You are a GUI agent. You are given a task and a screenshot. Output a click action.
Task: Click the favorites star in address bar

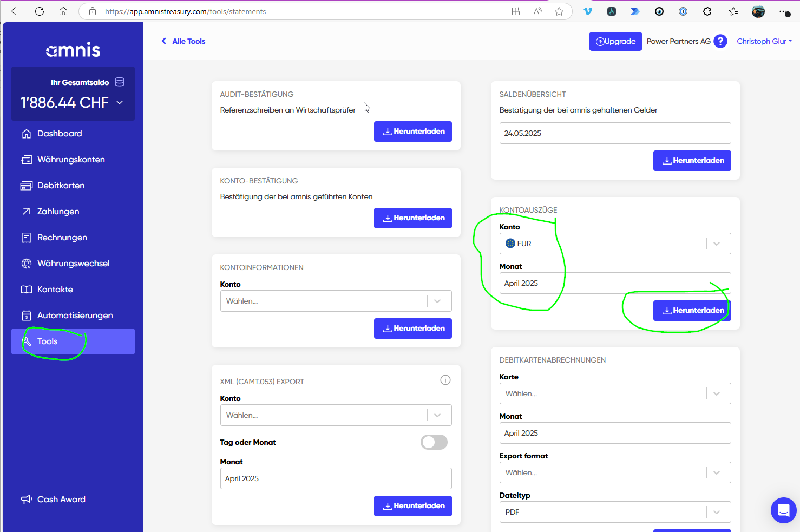[x=559, y=11]
